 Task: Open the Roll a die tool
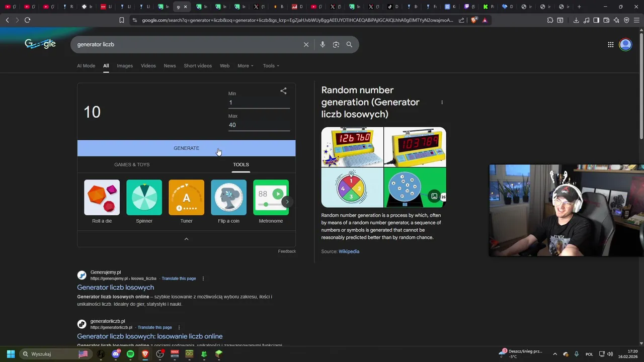click(x=102, y=202)
